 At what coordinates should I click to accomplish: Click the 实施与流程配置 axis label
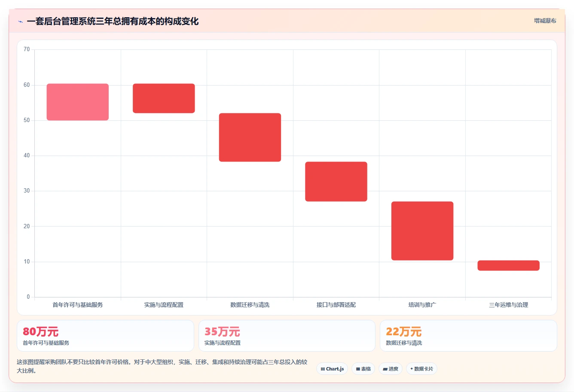pos(164,305)
